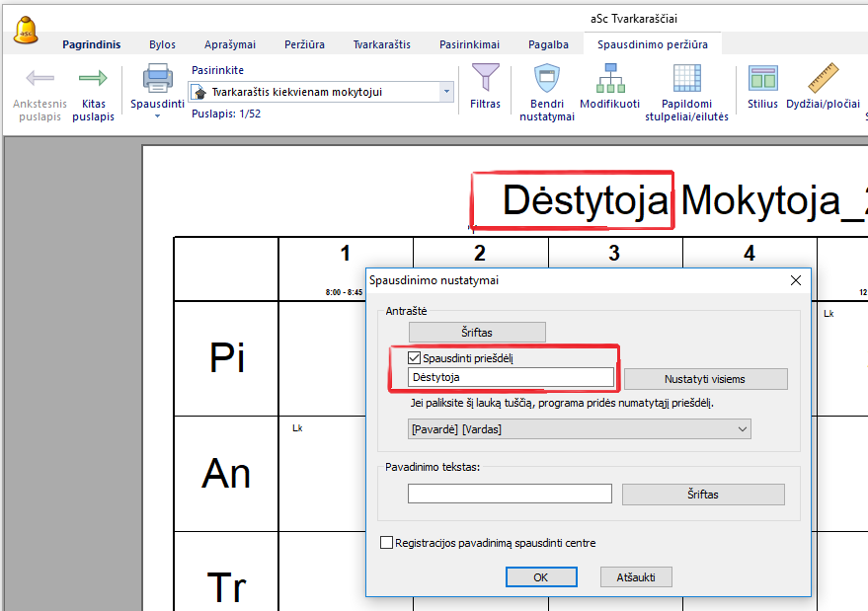Open the Filtras funnel tool
Viewport: 868px width, 611px height.
click(485, 78)
